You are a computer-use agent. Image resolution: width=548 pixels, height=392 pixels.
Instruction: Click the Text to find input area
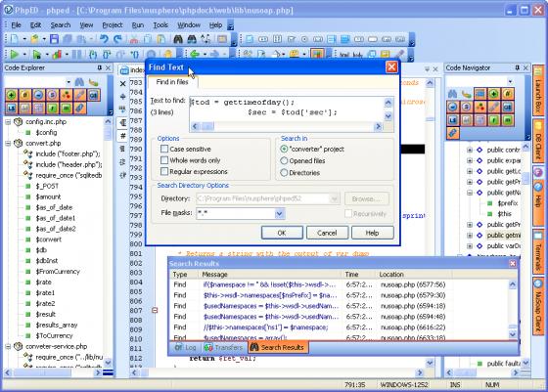(287, 109)
